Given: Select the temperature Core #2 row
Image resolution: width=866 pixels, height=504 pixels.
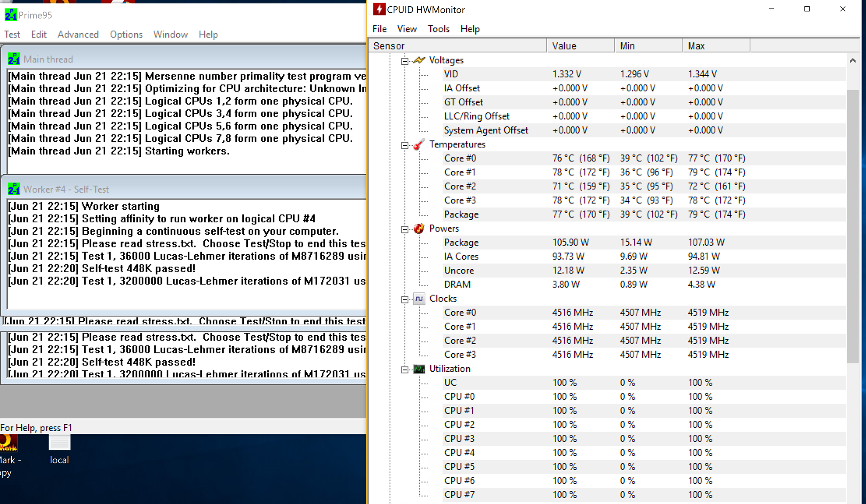Looking at the screenshot, I should click(644, 186).
